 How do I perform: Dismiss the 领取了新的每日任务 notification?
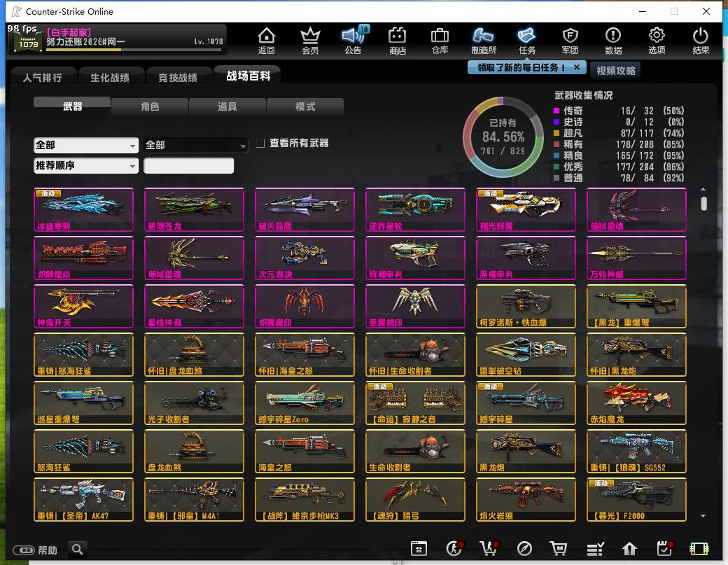pos(577,67)
